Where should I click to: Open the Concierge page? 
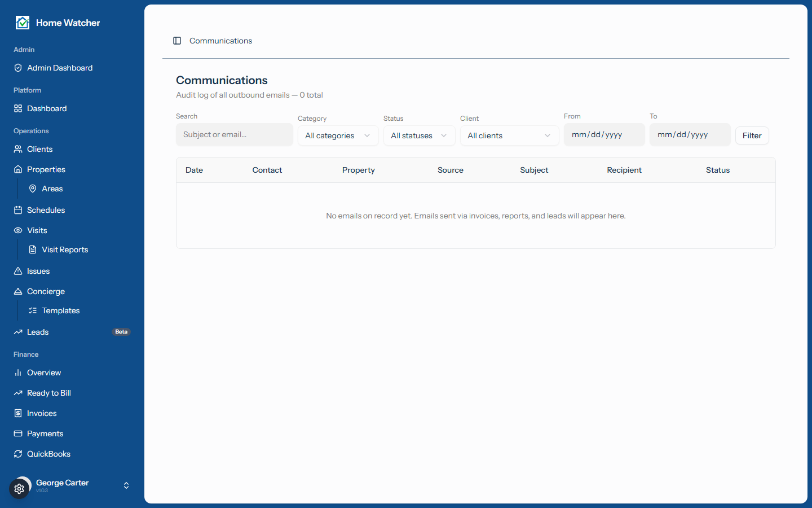click(x=72, y=291)
